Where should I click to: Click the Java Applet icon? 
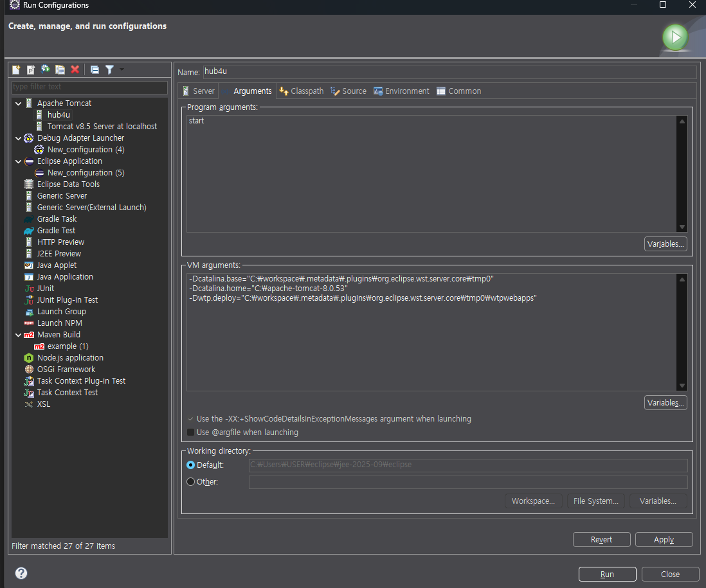(x=29, y=265)
